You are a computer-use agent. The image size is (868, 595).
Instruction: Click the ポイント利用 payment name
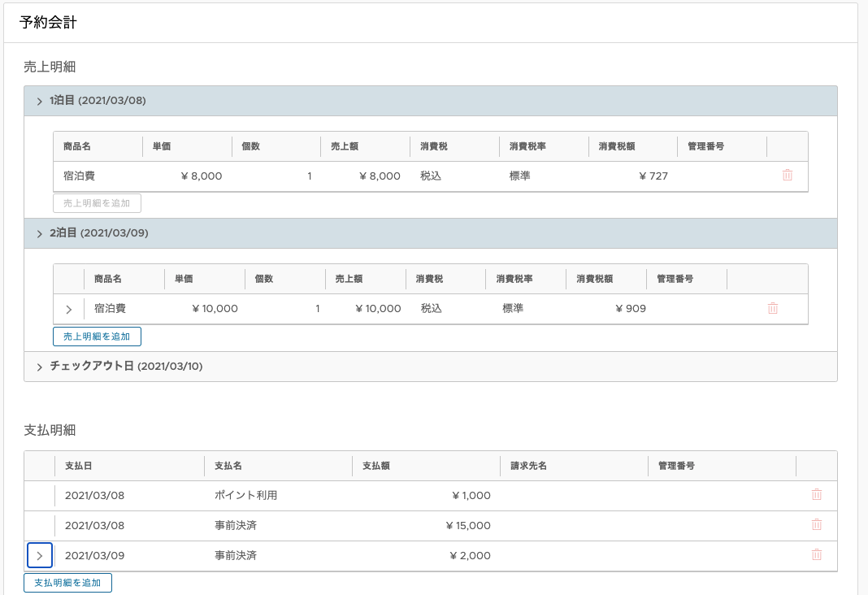(x=245, y=495)
